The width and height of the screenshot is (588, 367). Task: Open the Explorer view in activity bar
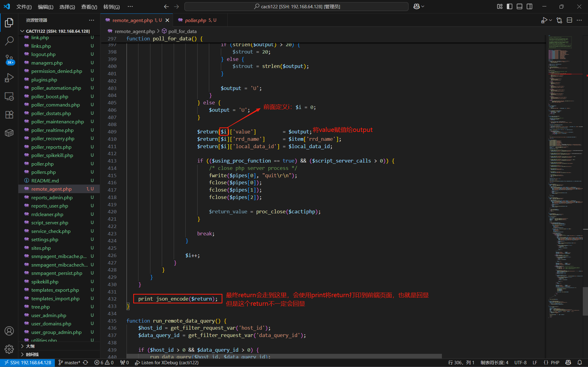(9, 23)
